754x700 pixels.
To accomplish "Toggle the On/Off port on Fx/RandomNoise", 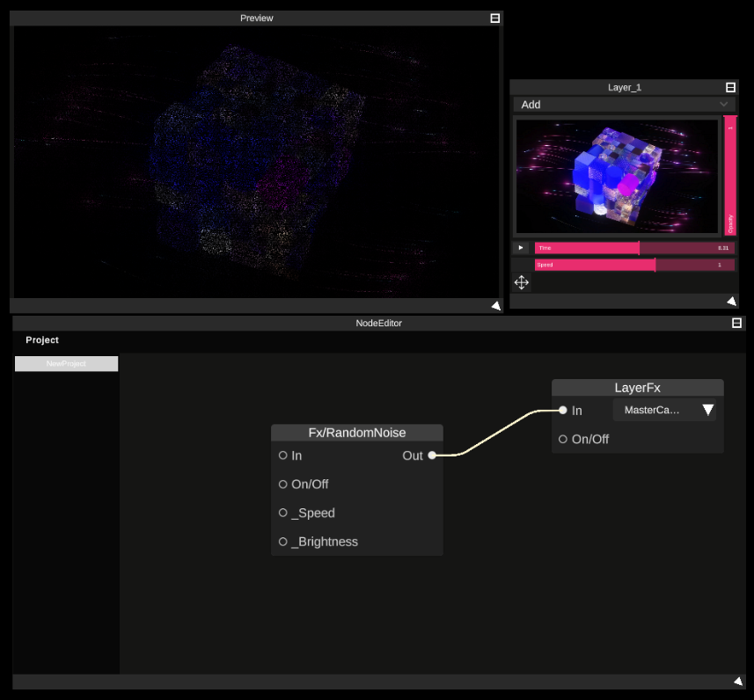I will pos(282,484).
